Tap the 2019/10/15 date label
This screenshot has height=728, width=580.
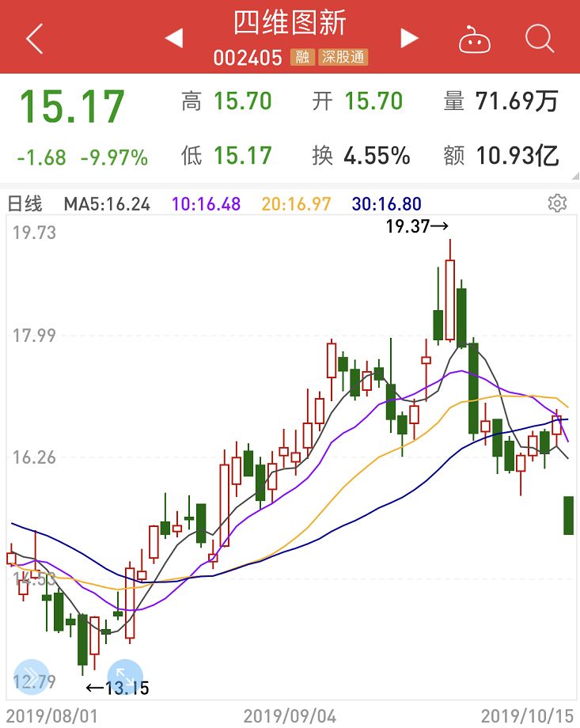point(528,716)
